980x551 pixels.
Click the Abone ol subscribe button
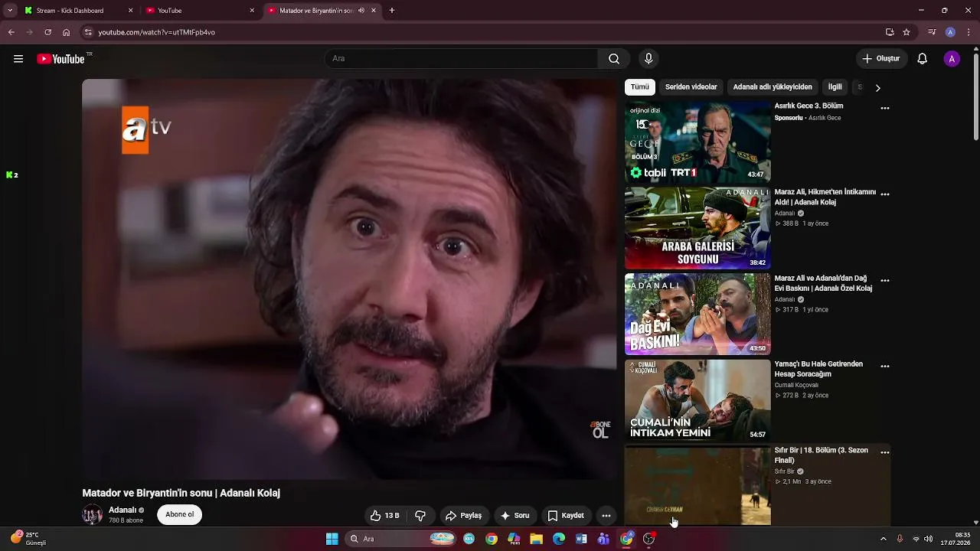coord(180,515)
